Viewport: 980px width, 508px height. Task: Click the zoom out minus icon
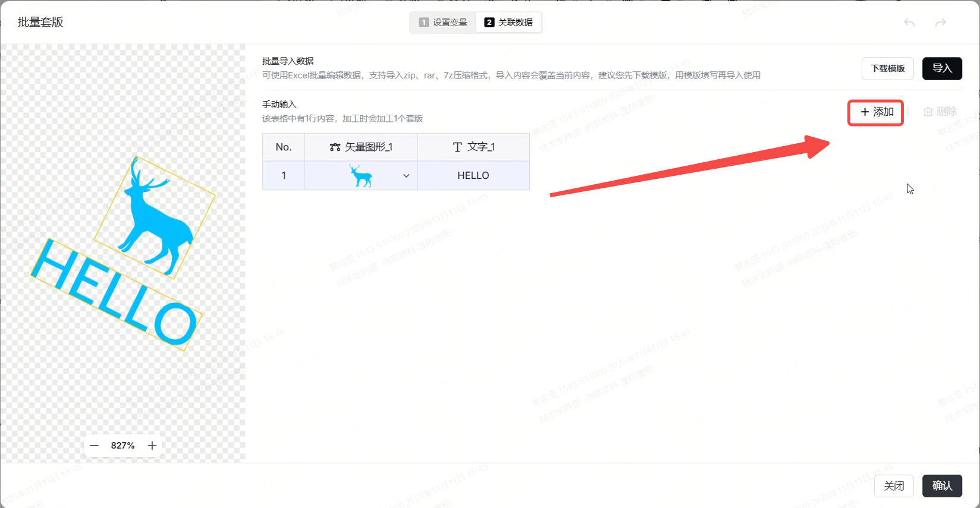point(94,446)
